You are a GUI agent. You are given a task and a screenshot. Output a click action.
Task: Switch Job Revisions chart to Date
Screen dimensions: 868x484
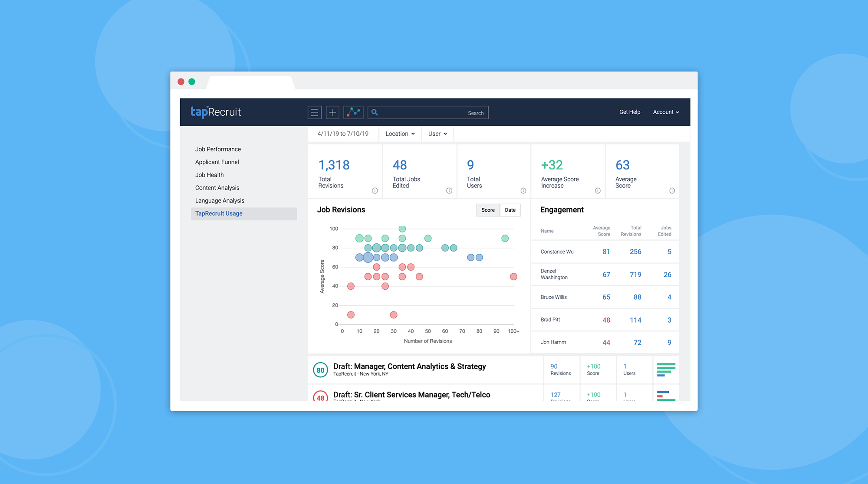tap(510, 210)
